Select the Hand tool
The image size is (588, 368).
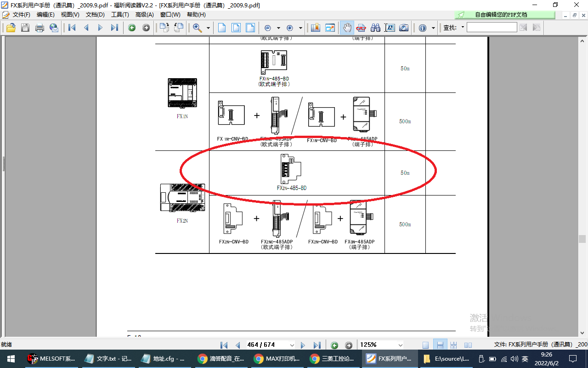[347, 28]
